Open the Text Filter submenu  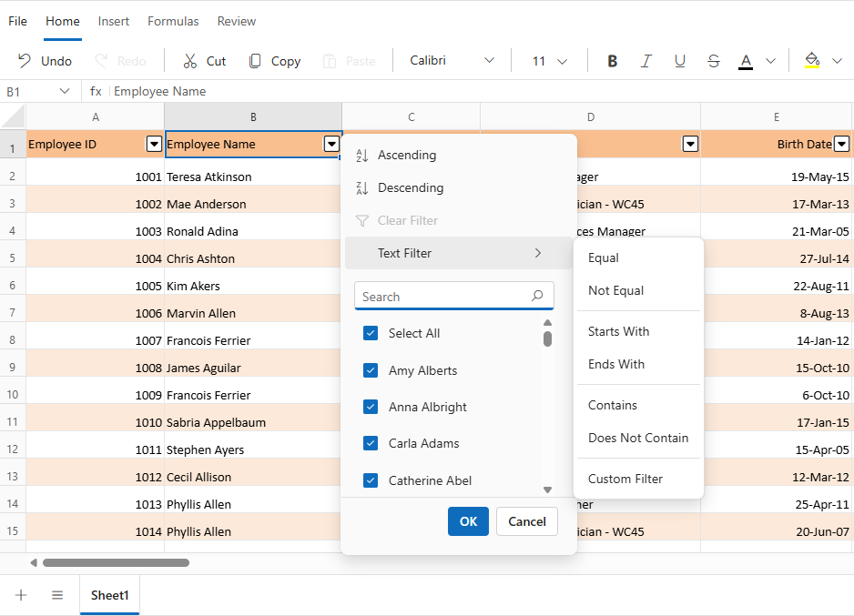pos(458,253)
